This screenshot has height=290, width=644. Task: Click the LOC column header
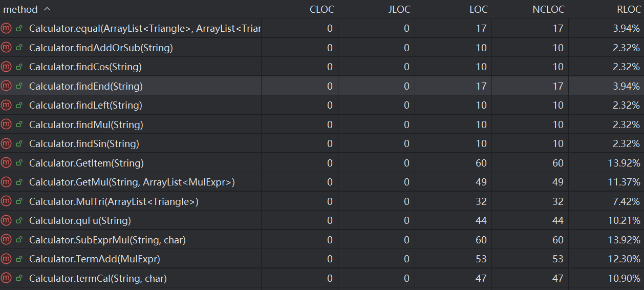(478, 9)
